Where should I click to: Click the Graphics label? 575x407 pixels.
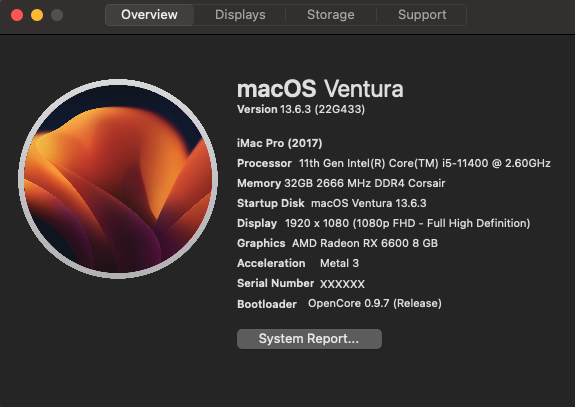(261, 243)
